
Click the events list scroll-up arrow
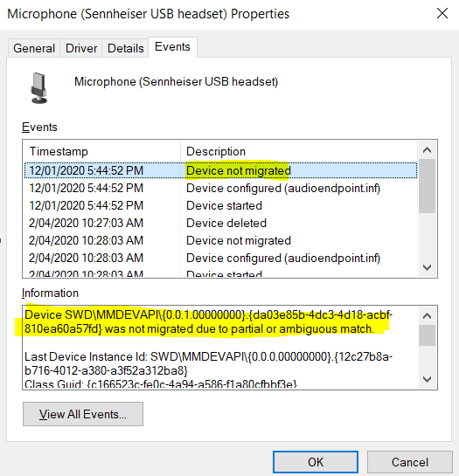coord(427,150)
